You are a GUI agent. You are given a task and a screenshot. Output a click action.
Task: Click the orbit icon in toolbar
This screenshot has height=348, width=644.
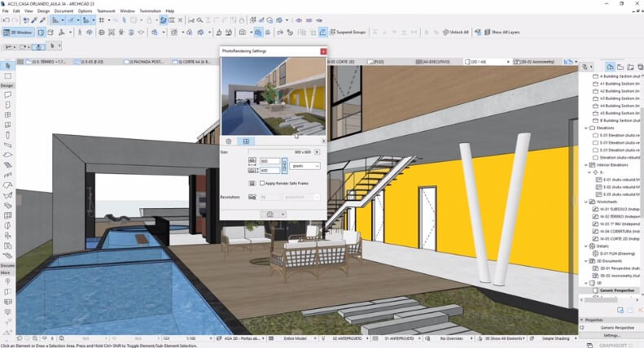(89, 32)
